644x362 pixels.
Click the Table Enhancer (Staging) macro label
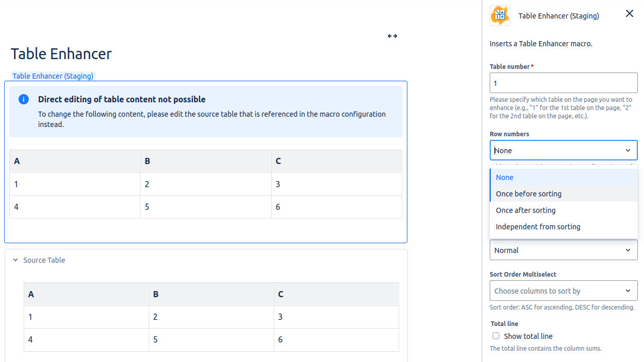tap(53, 76)
